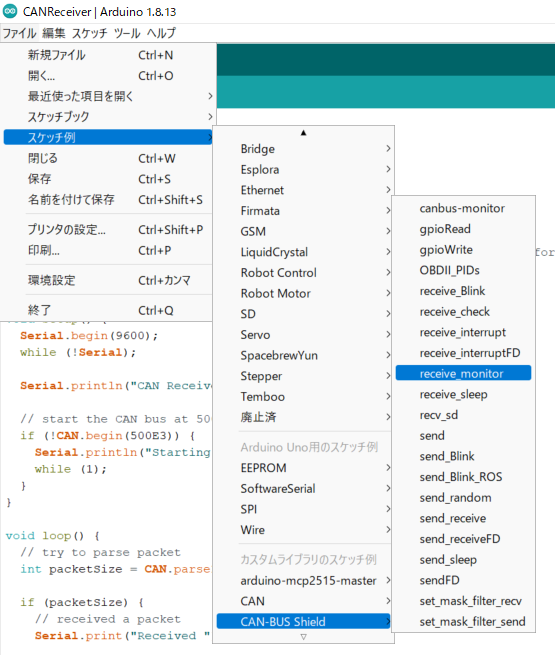
Task: Expand Temboo examples
Action: [x=304, y=396]
